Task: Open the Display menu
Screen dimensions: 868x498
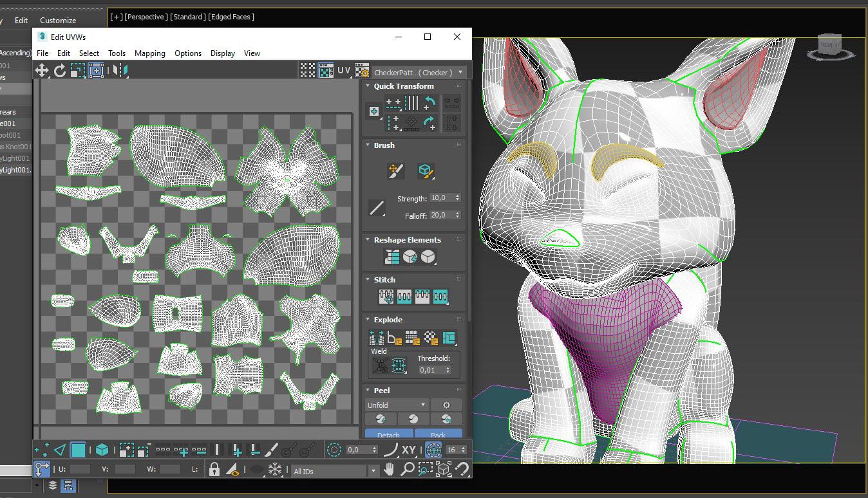Action: 222,53
